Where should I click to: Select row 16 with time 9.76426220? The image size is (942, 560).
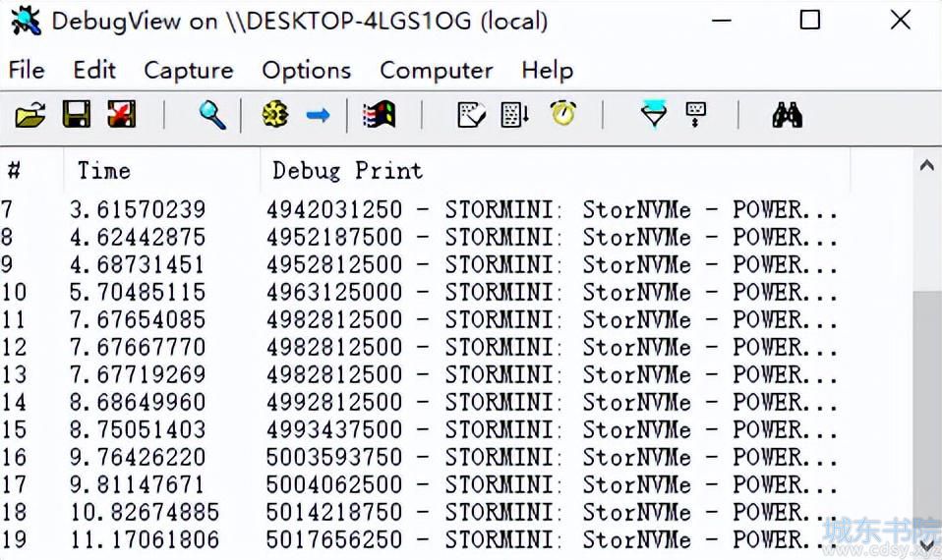tap(419, 459)
